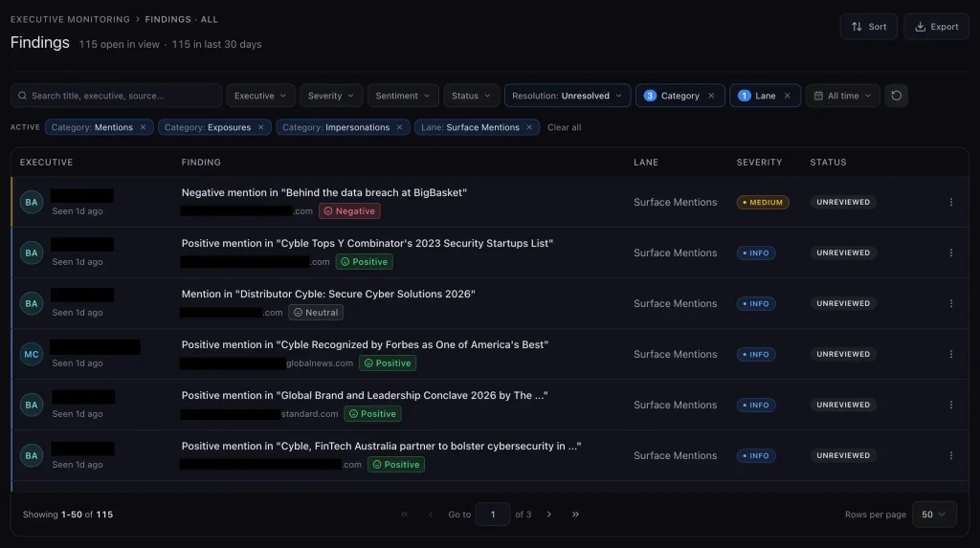Click the Findings · All breadcrumb

[181, 19]
